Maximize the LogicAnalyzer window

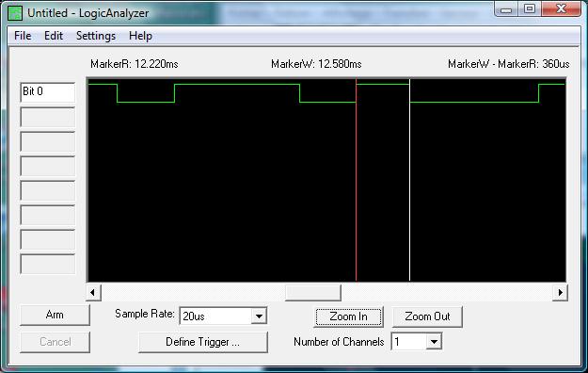[530, 9]
